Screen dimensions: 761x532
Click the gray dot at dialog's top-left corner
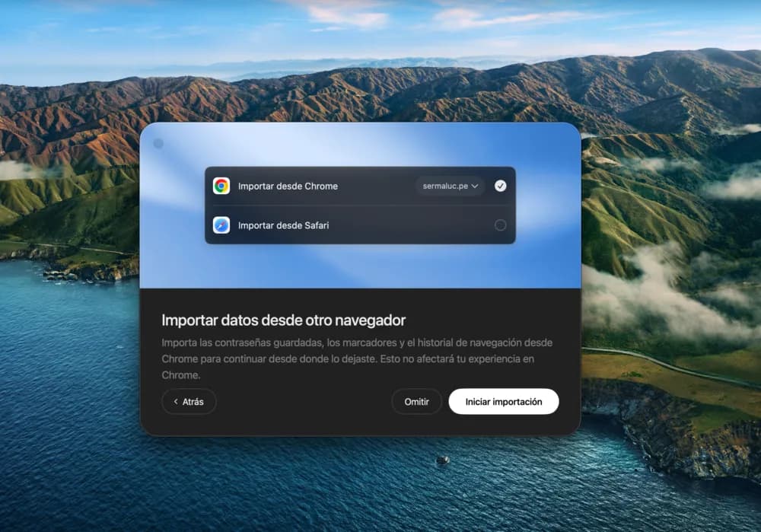[x=158, y=144]
